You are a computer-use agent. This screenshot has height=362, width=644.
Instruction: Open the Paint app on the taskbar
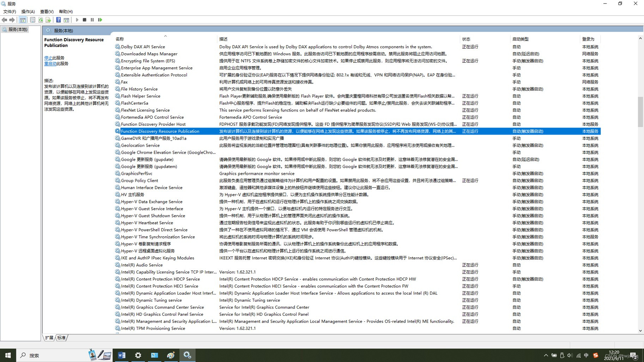[171, 355]
